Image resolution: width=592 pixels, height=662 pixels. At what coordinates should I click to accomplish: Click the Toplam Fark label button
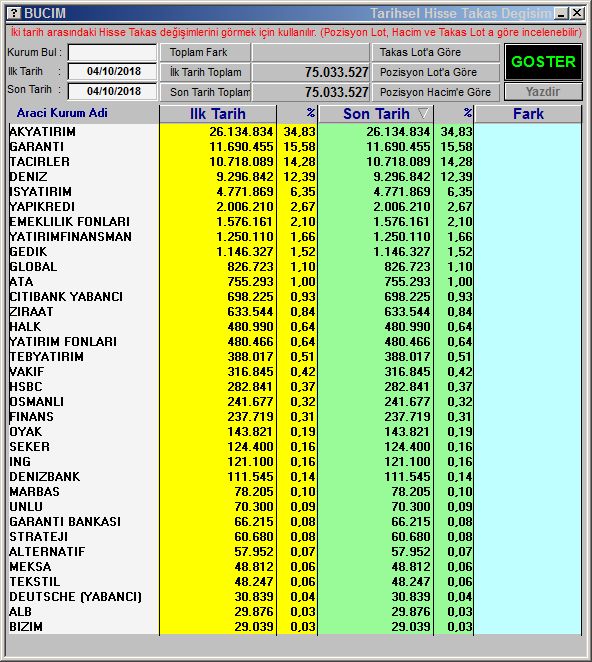point(205,52)
